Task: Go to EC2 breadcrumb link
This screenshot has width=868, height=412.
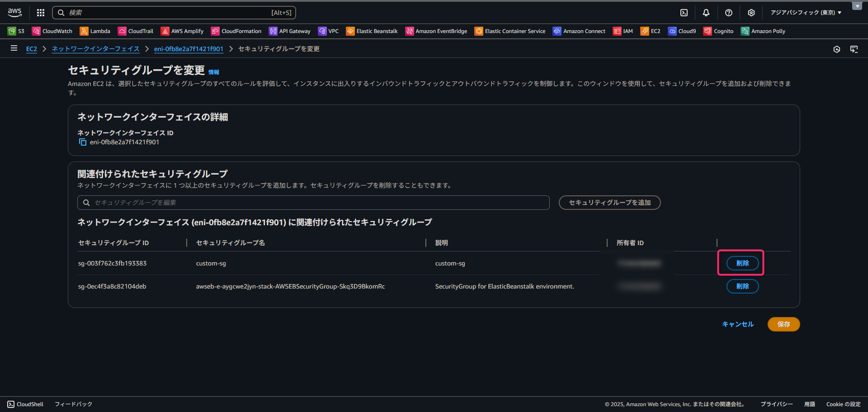Action: [32, 49]
